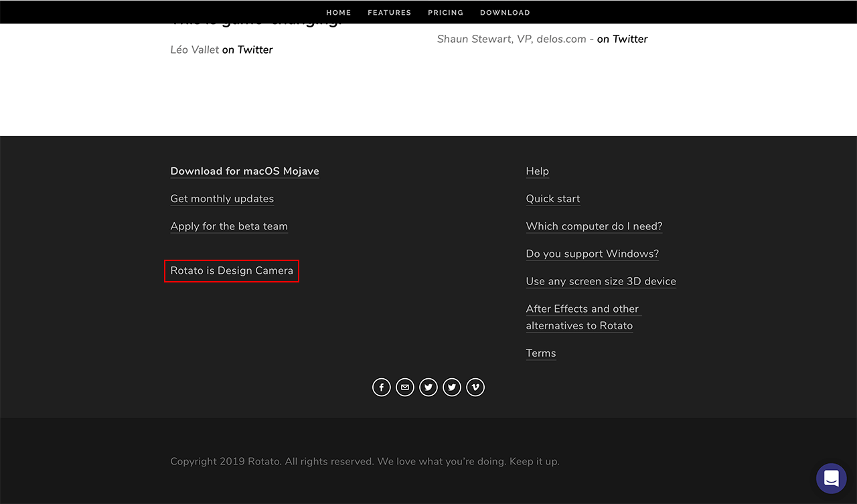Open Léo Vallet's on Twitter link
The width and height of the screenshot is (857, 504).
pos(247,50)
